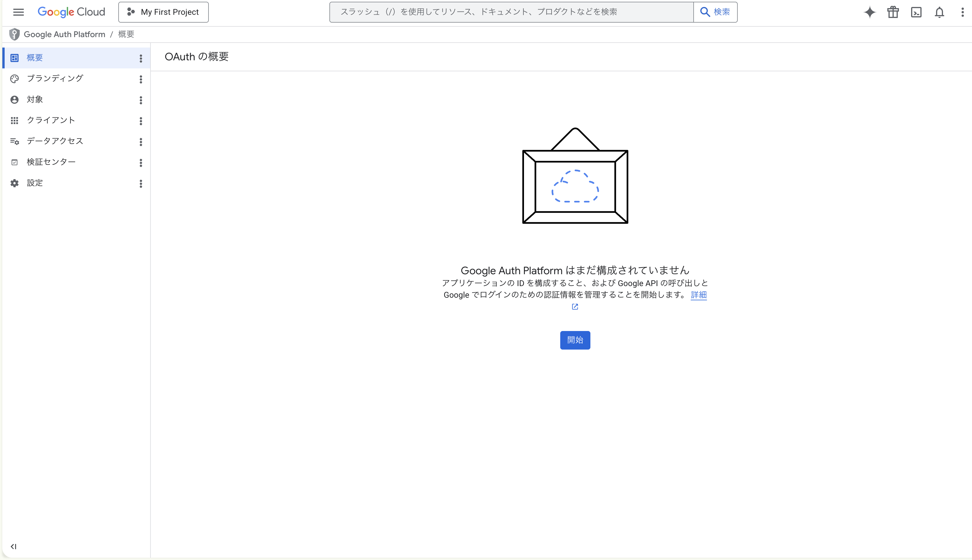
Task: Select the 概要 sidebar item
Action: tap(76, 58)
